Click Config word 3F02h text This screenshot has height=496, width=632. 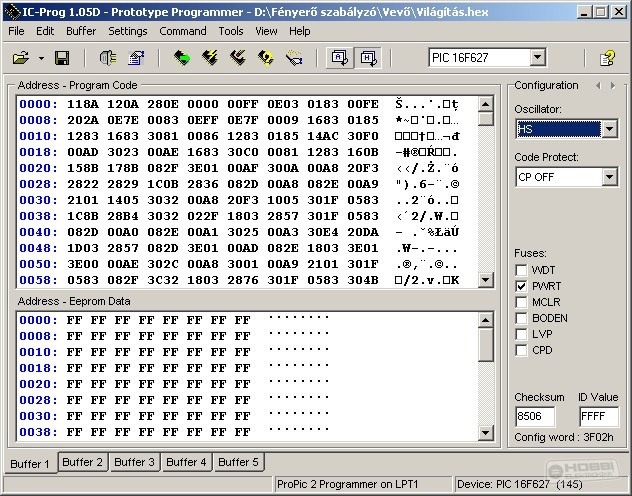coord(564,437)
